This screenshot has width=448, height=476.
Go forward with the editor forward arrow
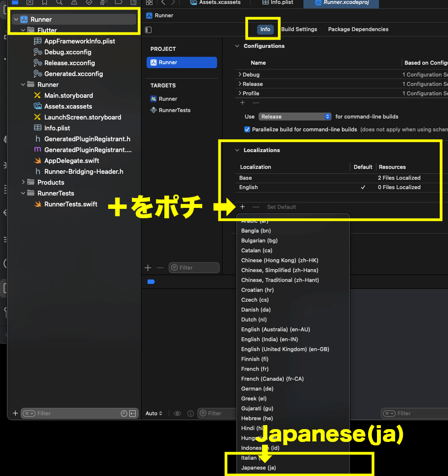click(x=173, y=2)
